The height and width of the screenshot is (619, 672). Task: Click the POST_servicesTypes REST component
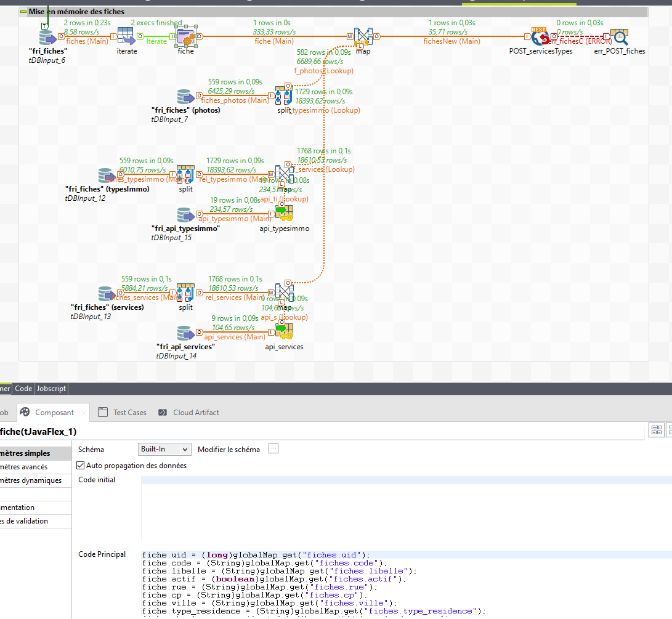click(x=540, y=37)
